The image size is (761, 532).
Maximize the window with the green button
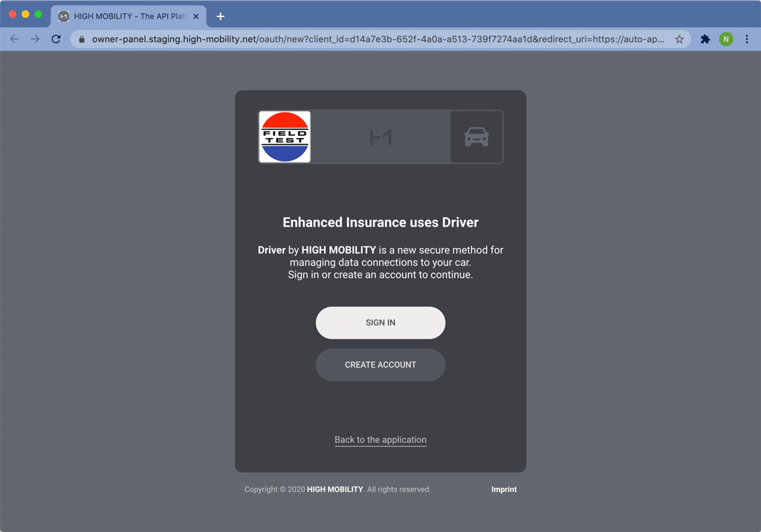[x=39, y=14]
